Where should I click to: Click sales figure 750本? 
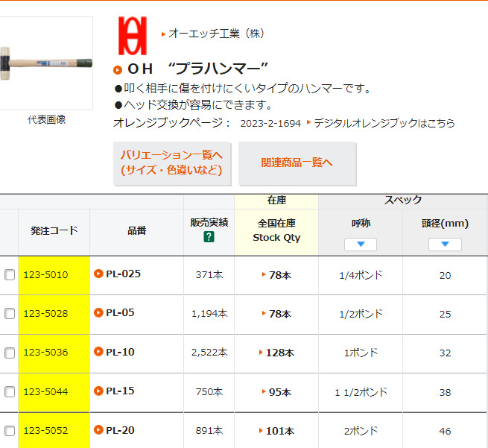[x=209, y=391]
